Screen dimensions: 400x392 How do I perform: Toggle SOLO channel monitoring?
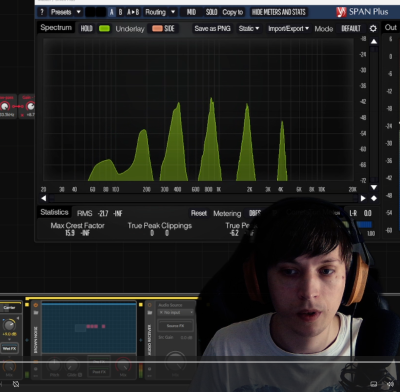211,12
